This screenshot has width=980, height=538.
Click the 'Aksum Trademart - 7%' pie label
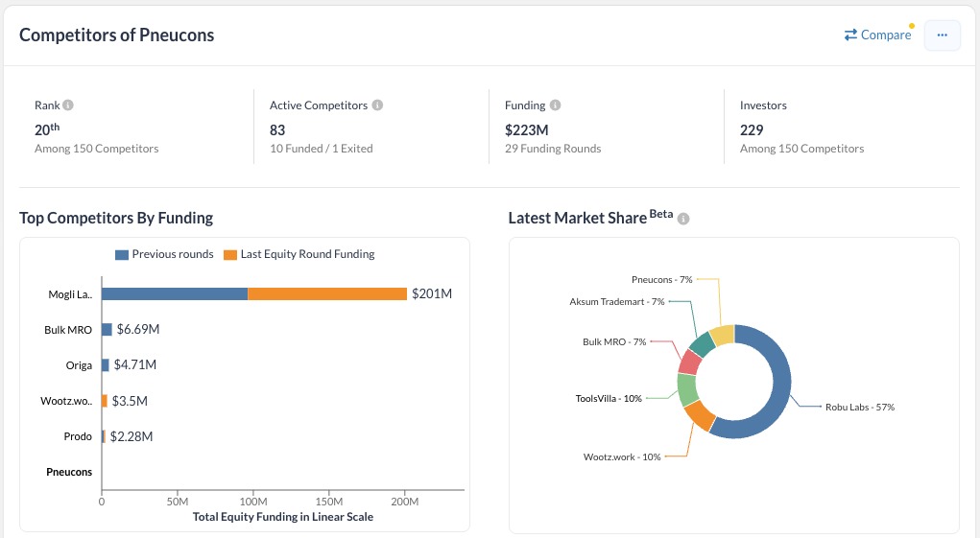coord(617,301)
